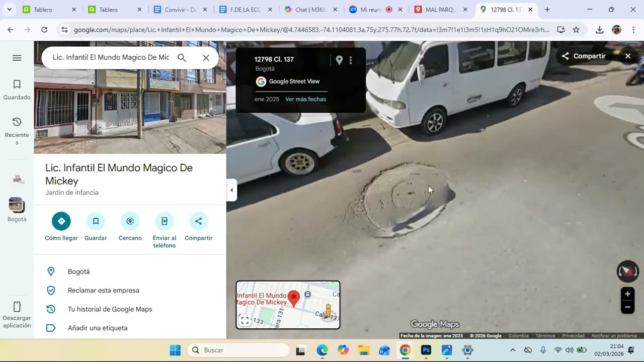
Task: Expand the minimap with fullscreen icon
Action: 245,320
